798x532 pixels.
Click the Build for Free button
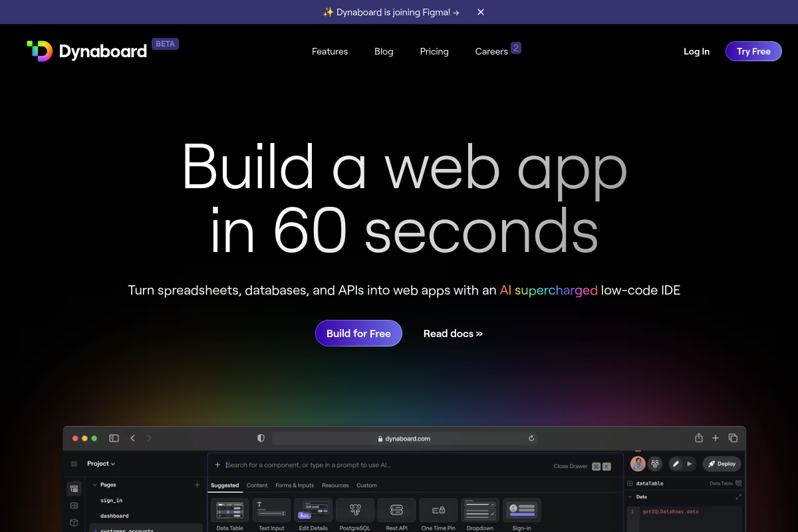[x=358, y=333]
